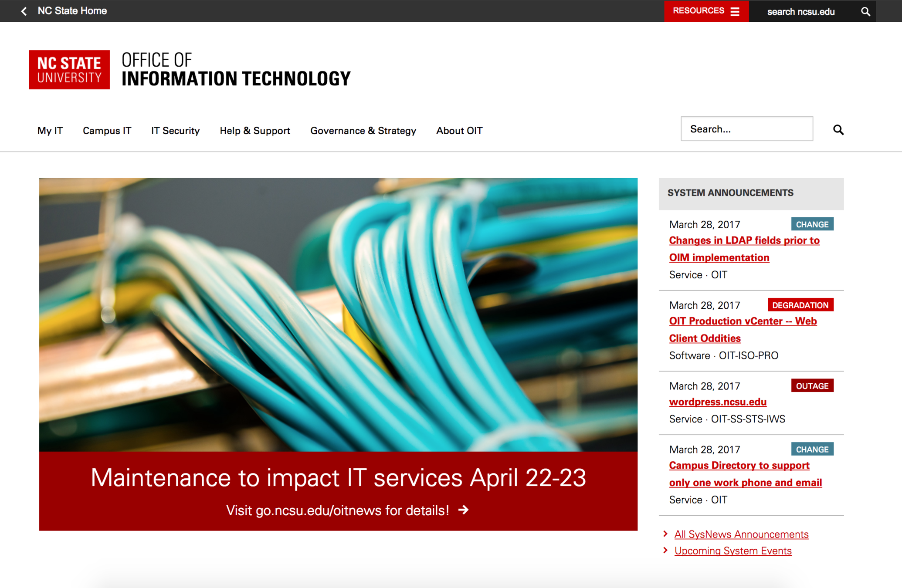Click chevron beside All SysNews Announcements

[665, 534]
